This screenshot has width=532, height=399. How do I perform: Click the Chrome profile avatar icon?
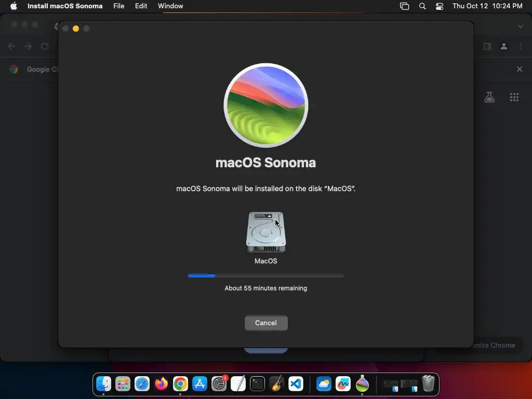pyautogui.click(x=504, y=46)
